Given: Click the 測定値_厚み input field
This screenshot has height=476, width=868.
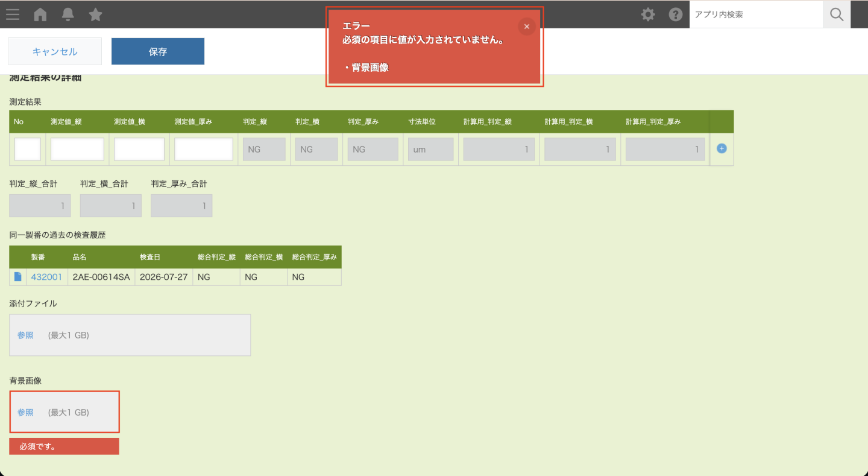Looking at the screenshot, I should coord(204,149).
